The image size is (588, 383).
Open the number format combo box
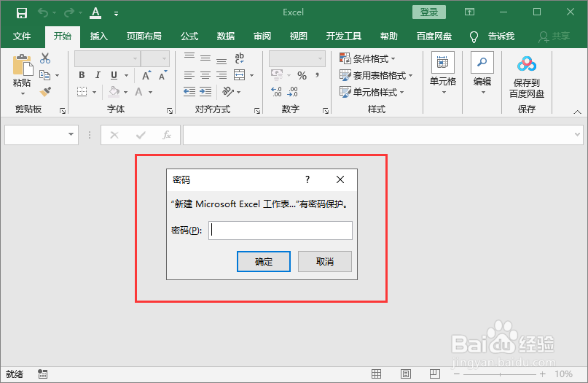(297, 58)
